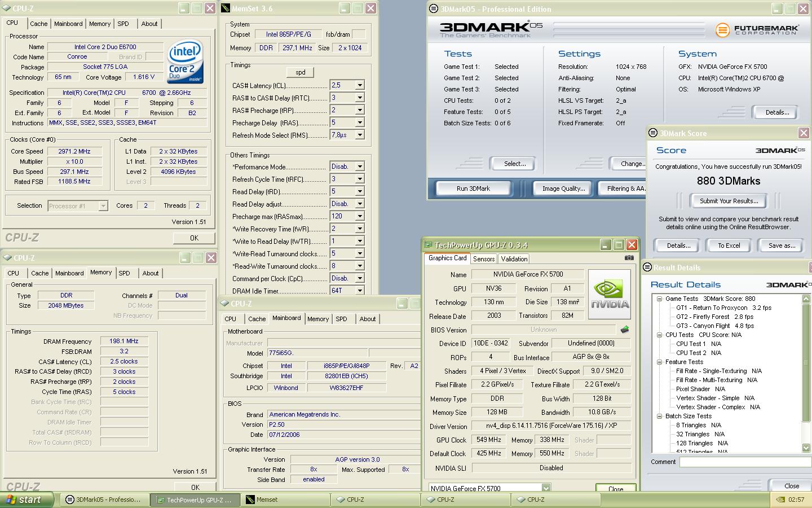Open SPD tab in CPU-Z memory window
Image resolution: width=812 pixels, height=508 pixels.
click(125, 273)
